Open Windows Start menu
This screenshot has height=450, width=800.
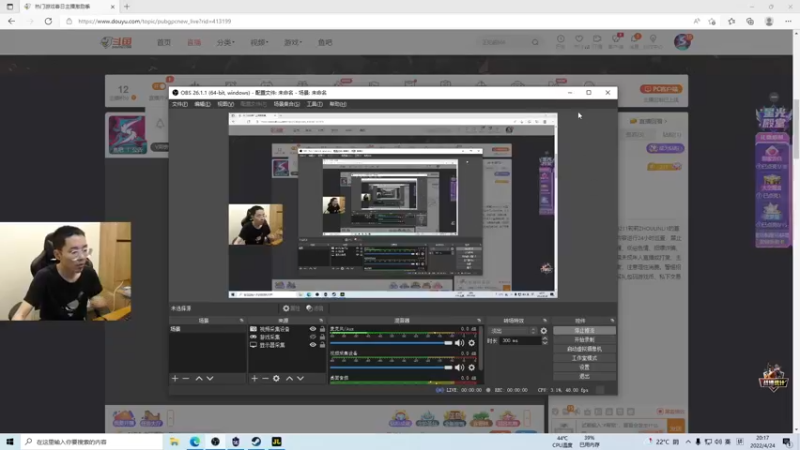[10, 441]
